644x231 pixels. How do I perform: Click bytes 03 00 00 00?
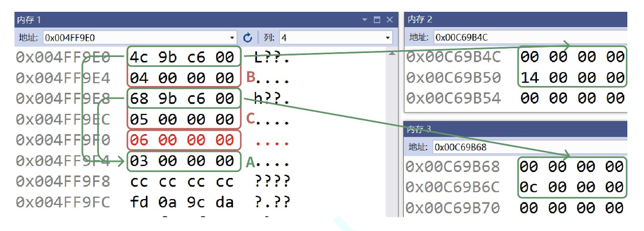182,161
